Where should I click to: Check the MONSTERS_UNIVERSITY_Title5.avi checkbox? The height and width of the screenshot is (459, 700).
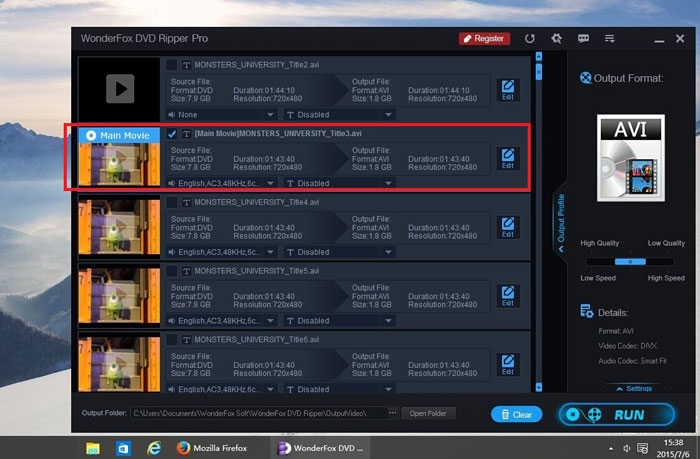tap(171, 271)
